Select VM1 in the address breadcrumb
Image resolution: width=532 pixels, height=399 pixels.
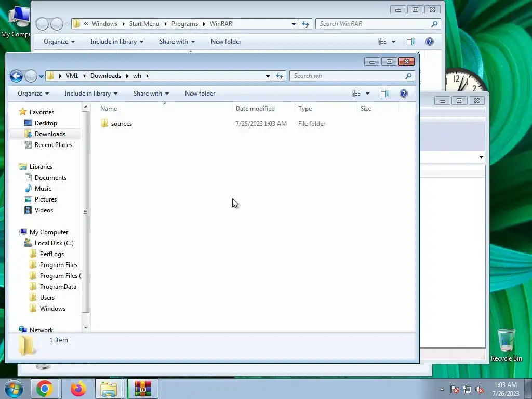click(72, 76)
